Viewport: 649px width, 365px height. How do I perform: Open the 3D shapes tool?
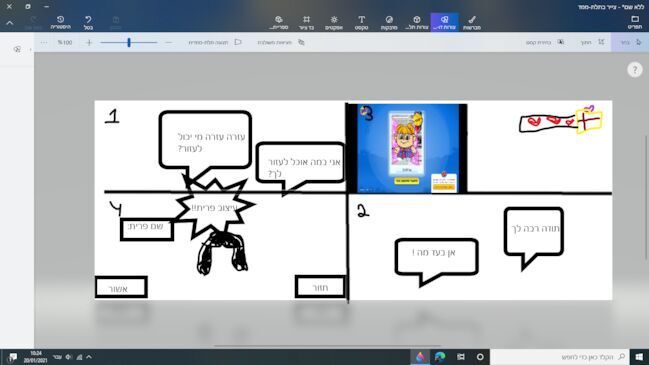[x=417, y=22]
